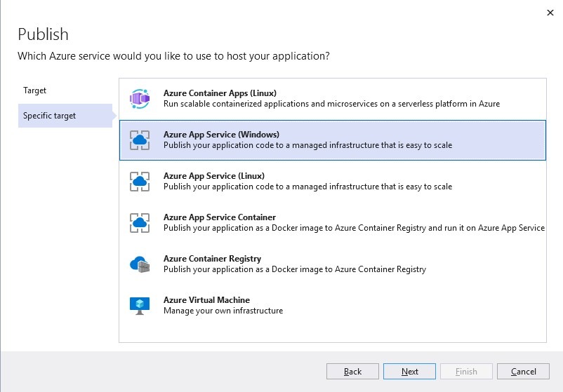Click the Azure App Service (Windows) icon
563x392 pixels.
(140, 140)
